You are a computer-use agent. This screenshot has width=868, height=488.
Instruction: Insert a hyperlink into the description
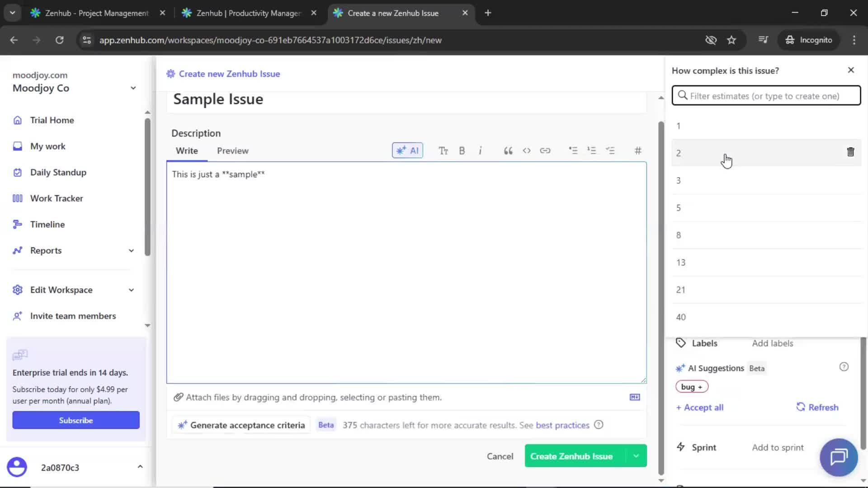pos(545,150)
